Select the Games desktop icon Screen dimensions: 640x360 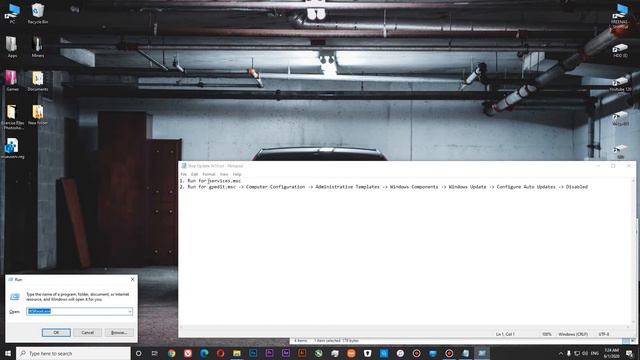[12, 80]
